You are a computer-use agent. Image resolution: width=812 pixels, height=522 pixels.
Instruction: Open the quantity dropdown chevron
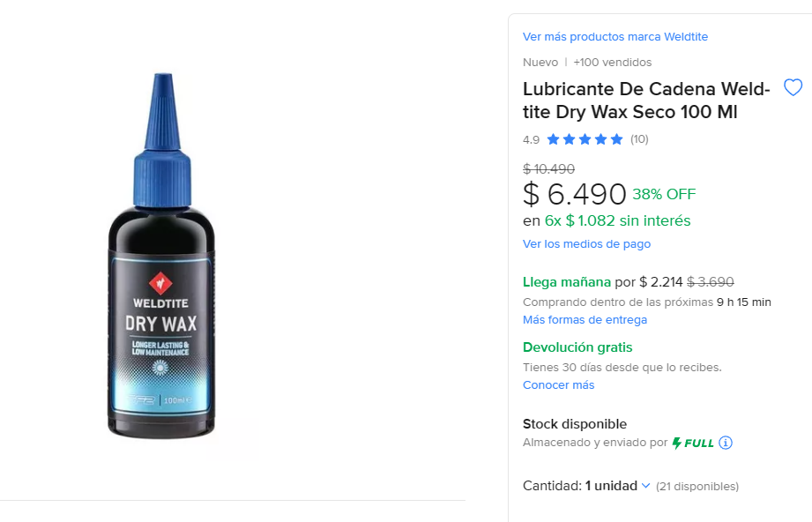[x=645, y=486]
